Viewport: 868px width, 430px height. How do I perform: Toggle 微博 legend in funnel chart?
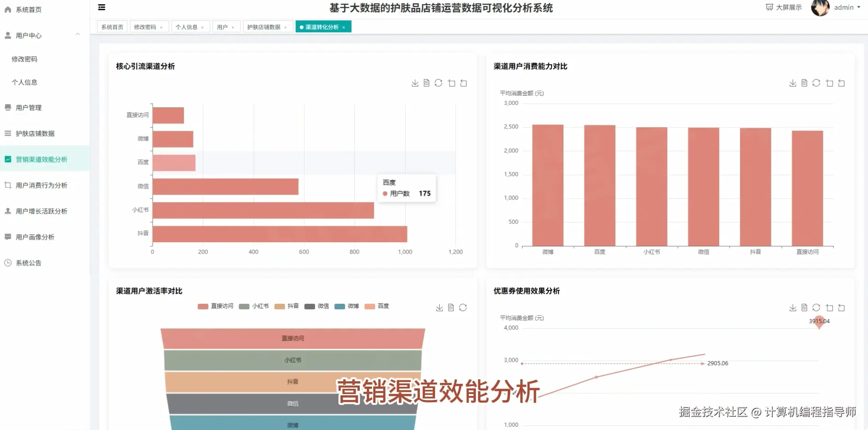[347, 306]
